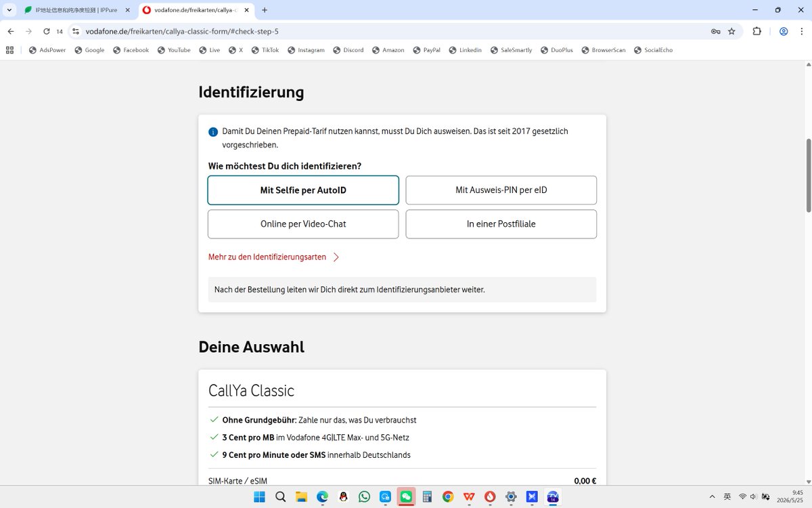Image resolution: width=812 pixels, height=508 pixels.
Task: Reload the Vodafone page
Action: coord(47,31)
